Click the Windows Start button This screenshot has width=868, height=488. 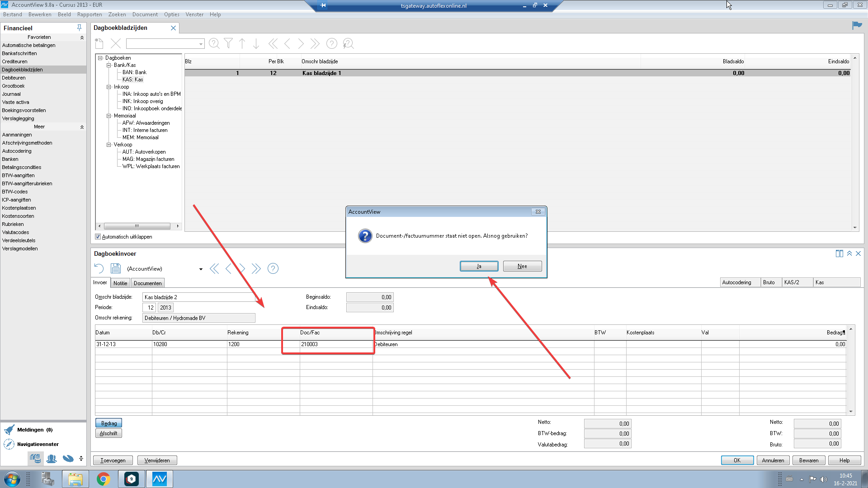[12, 479]
